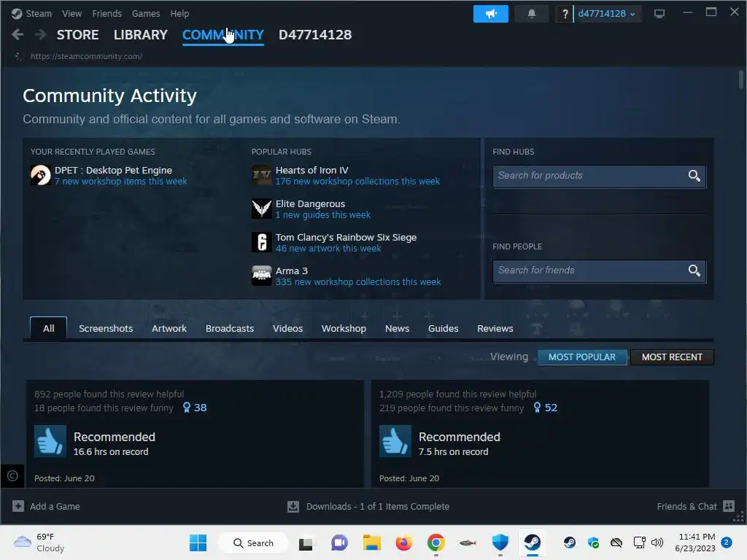Click the steamcommunity.com URL bar
The image size is (747, 560).
[86, 56]
